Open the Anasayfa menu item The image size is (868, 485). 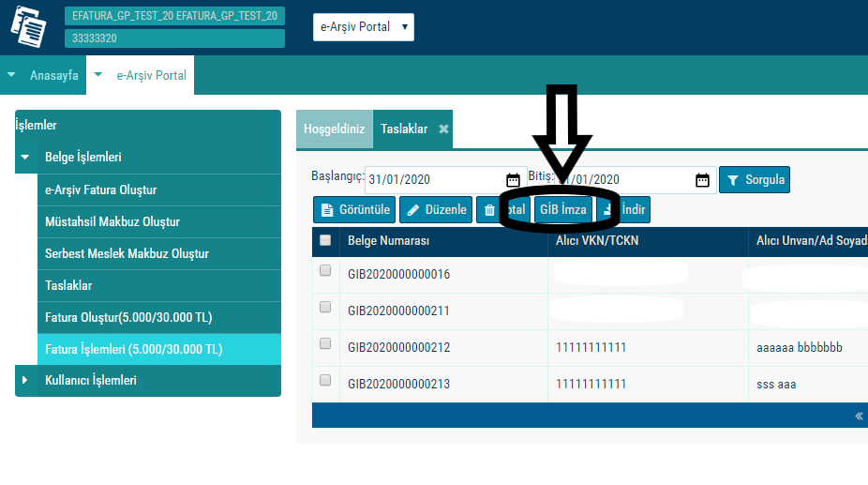pos(53,76)
